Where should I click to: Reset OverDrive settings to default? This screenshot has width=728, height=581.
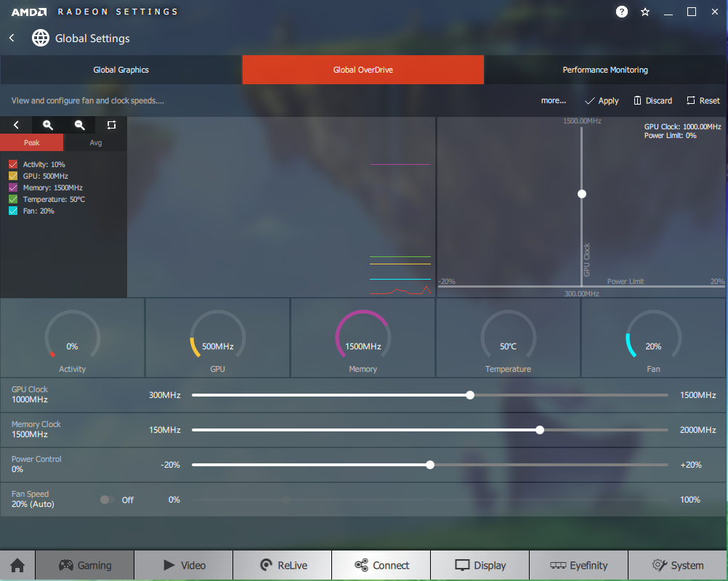click(x=703, y=101)
